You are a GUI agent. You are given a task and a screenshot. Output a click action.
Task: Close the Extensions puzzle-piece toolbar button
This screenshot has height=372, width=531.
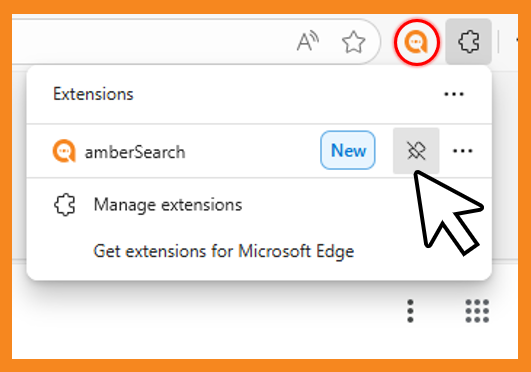(468, 42)
